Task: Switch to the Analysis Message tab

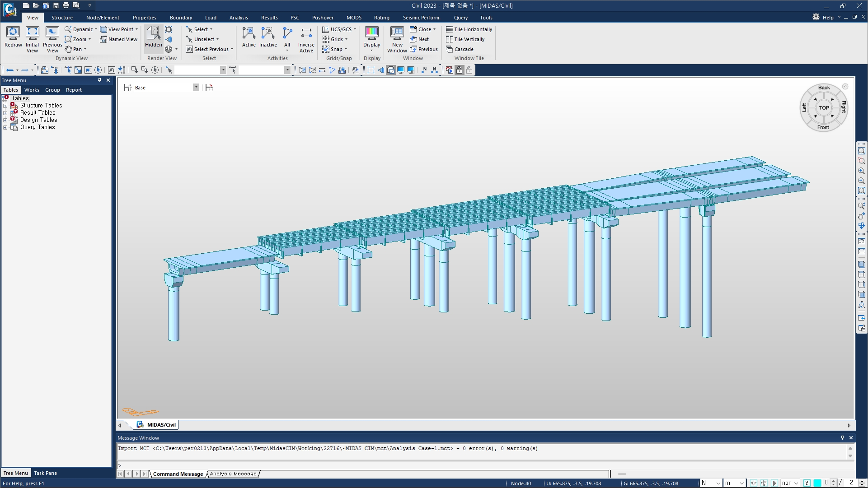Action: [x=233, y=474]
